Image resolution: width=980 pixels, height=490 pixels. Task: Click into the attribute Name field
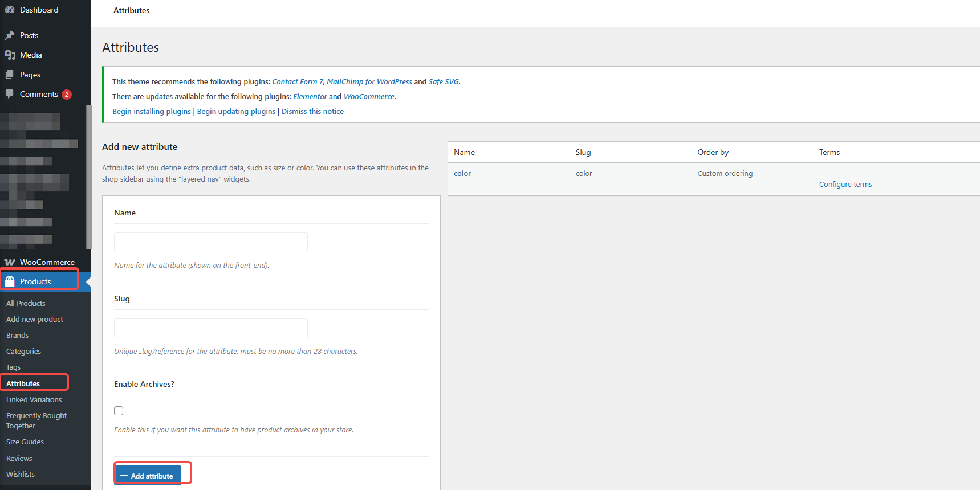pos(210,242)
